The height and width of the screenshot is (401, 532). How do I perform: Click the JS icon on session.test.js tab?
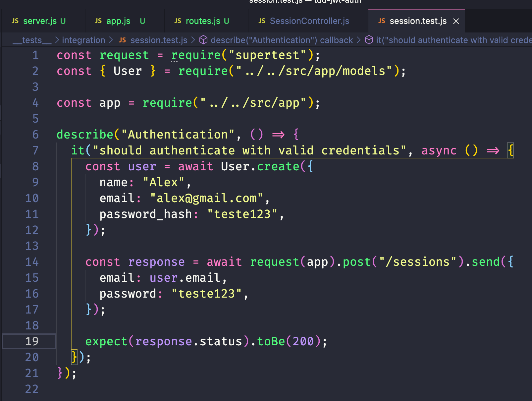pyautogui.click(x=382, y=21)
